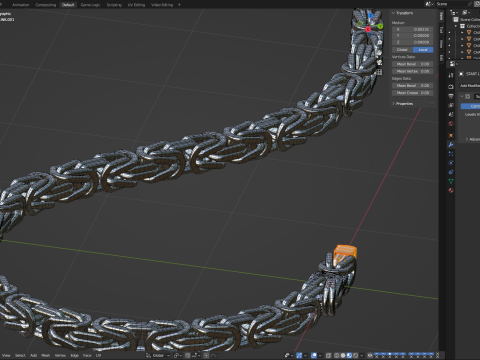The width and height of the screenshot is (480, 360).
Task: Select Rendered viewport shading
Action: 355,355
